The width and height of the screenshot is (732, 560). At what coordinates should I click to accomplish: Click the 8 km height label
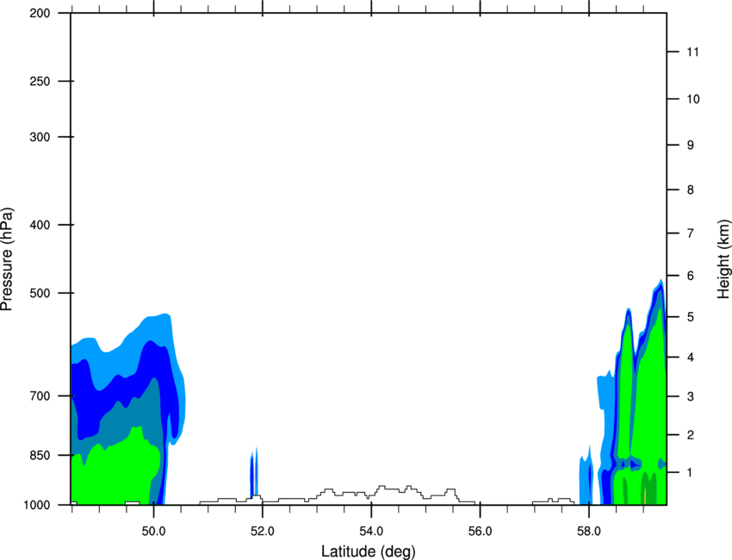pyautogui.click(x=691, y=190)
